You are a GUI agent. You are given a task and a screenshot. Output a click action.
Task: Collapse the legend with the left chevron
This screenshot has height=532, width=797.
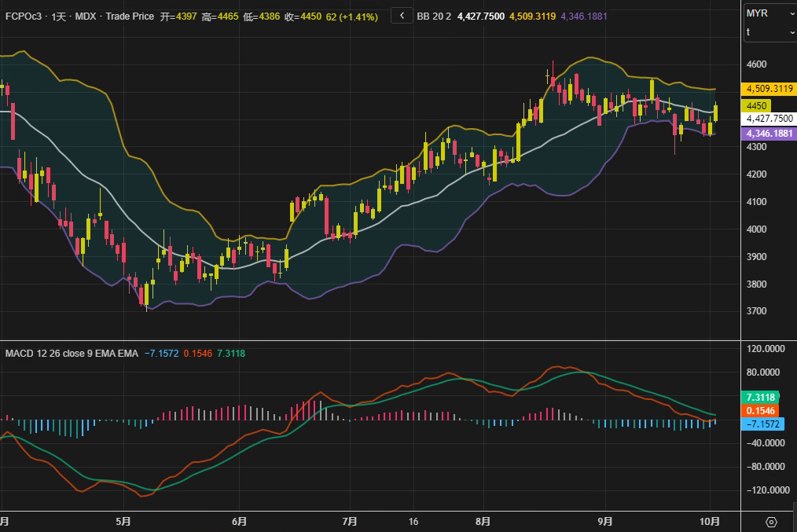(x=402, y=16)
